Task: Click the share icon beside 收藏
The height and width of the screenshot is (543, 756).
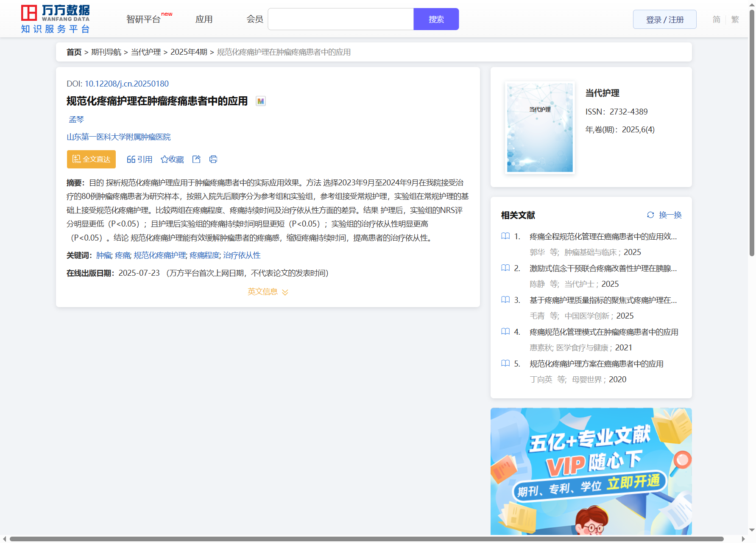Action: [196, 159]
